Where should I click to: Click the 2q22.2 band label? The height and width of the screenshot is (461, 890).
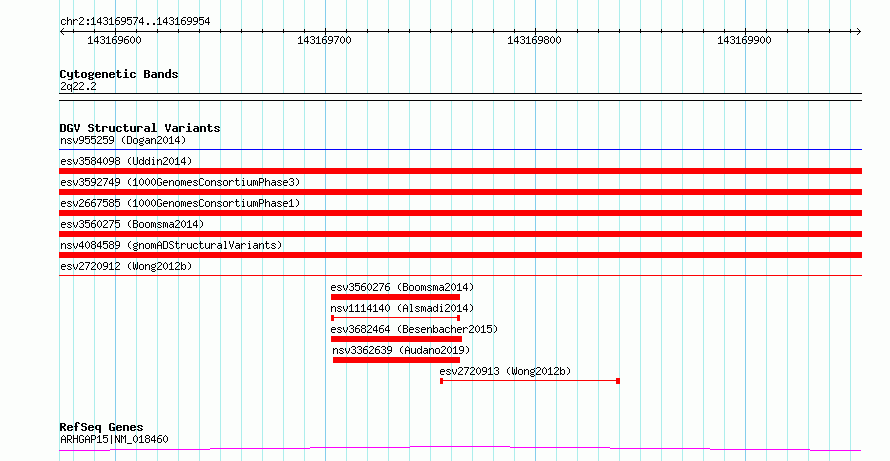click(x=78, y=86)
